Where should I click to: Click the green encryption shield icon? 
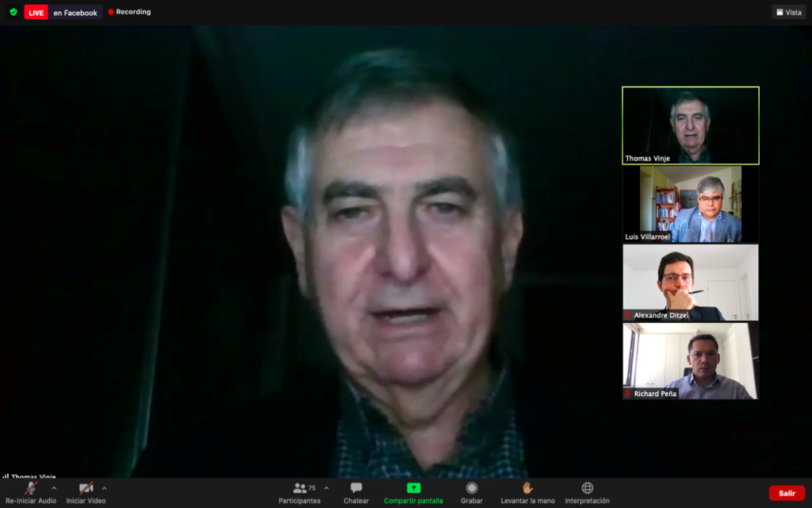(x=13, y=13)
